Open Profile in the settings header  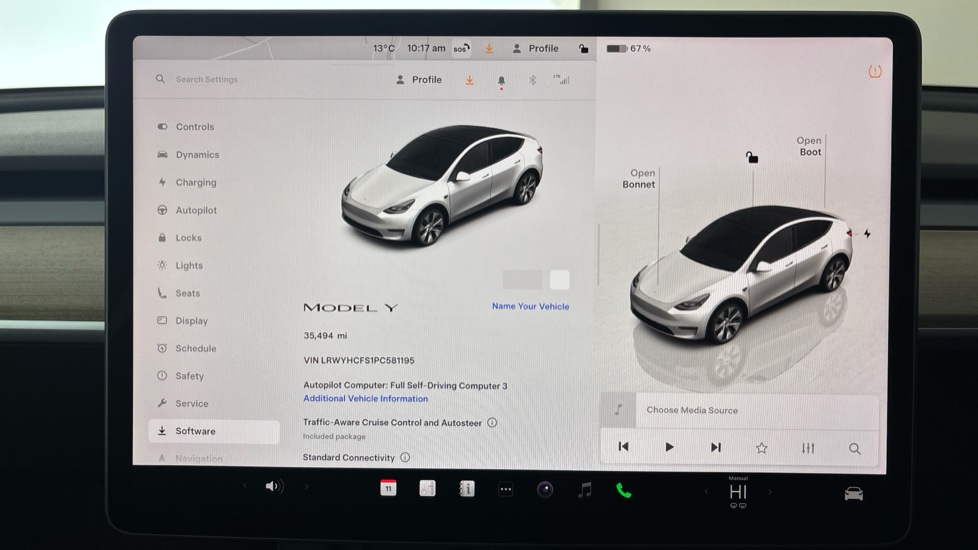click(419, 80)
